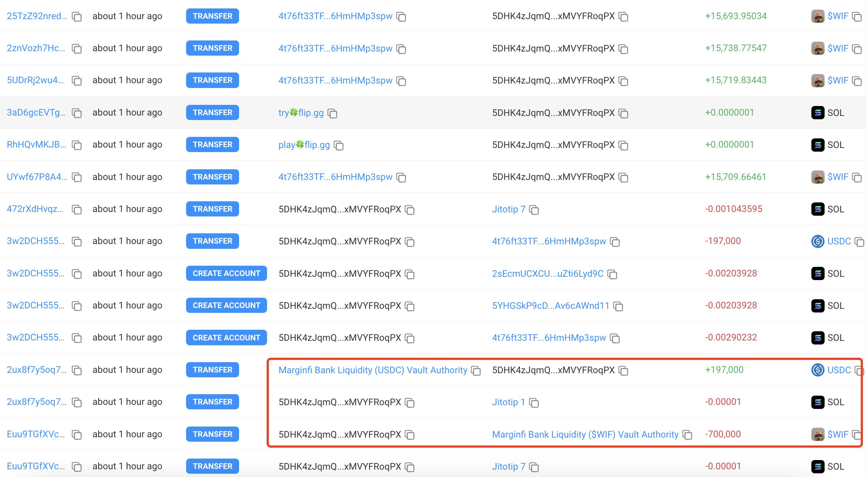868x477 pixels.
Task: Click the USDC token icon in +197,000 row
Action: coord(818,370)
